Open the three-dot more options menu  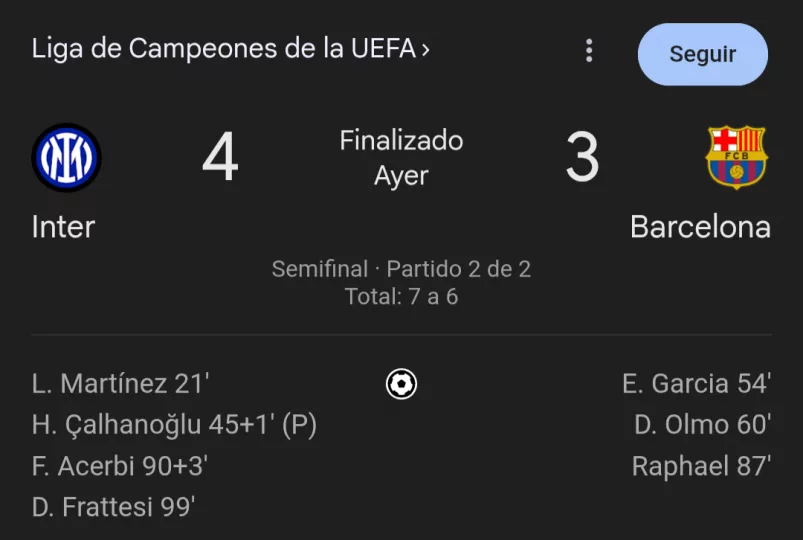pos(589,51)
